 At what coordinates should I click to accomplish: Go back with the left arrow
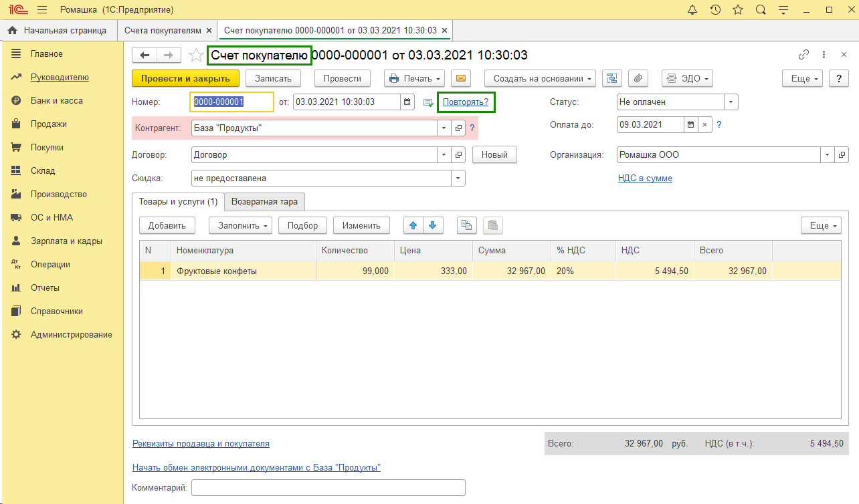145,55
